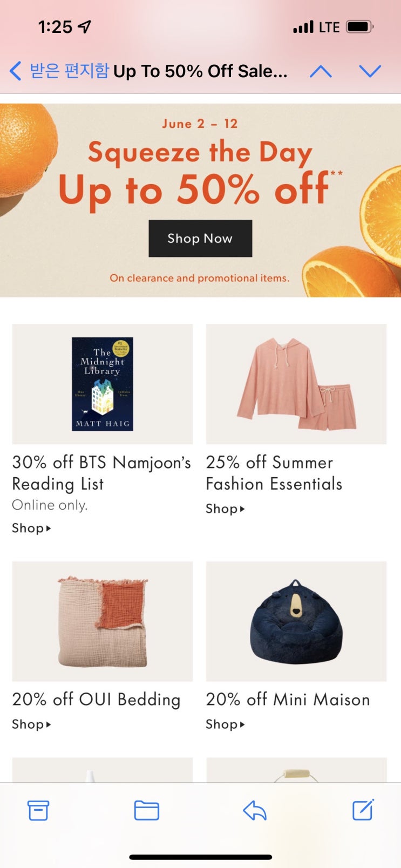Tap the OUI bedding blanket image
401x868 pixels.
tap(103, 621)
